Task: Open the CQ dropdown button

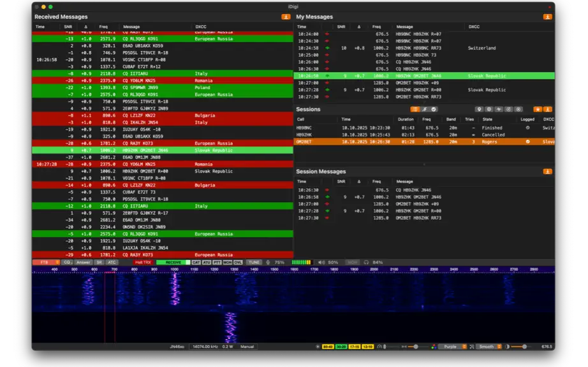Action: point(67,263)
